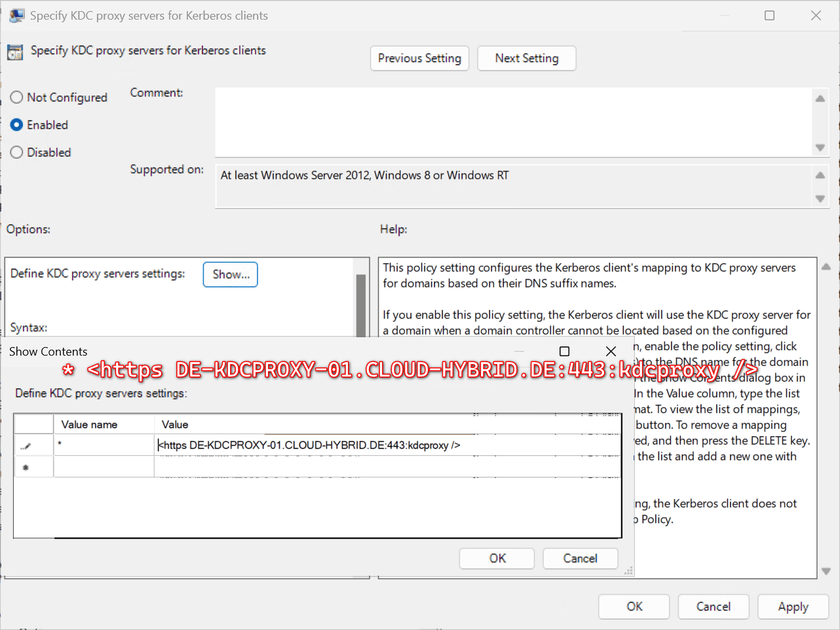840x630 pixels.
Task: Select the Not Configured radio option
Action: click(x=17, y=98)
